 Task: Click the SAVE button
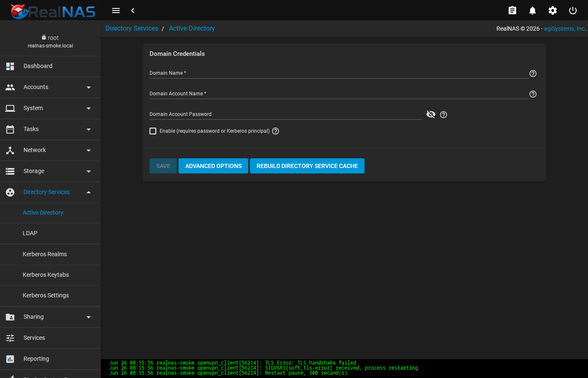tap(163, 166)
